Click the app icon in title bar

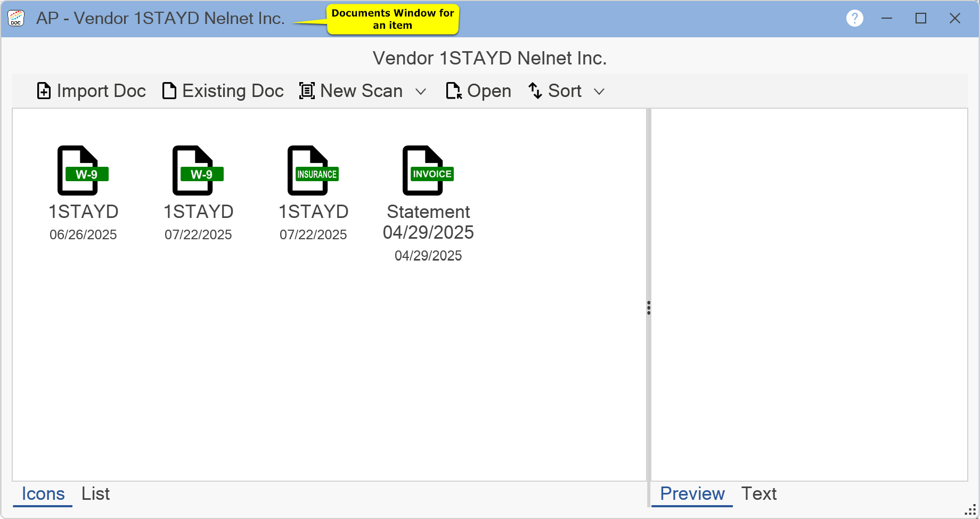tap(16, 18)
